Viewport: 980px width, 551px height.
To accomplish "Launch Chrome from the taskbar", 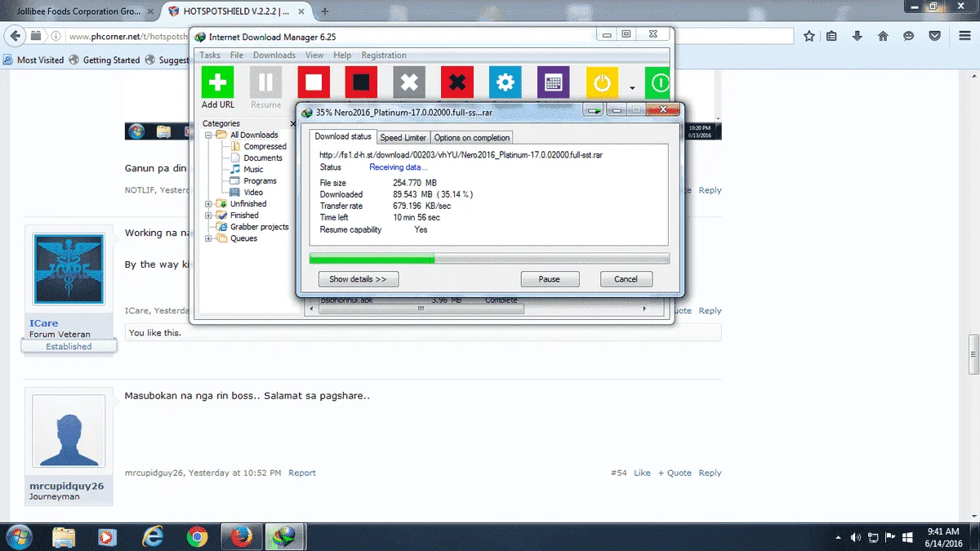I will click(x=196, y=536).
